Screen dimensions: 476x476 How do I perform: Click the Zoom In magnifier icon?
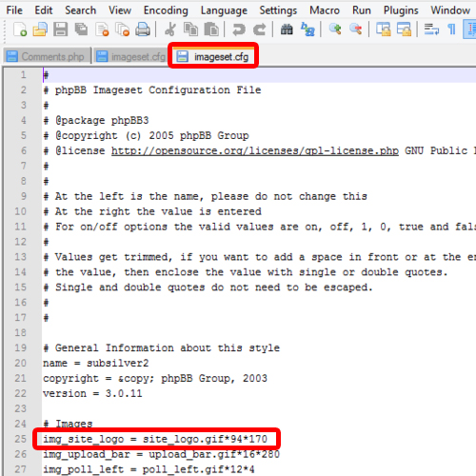point(335,30)
